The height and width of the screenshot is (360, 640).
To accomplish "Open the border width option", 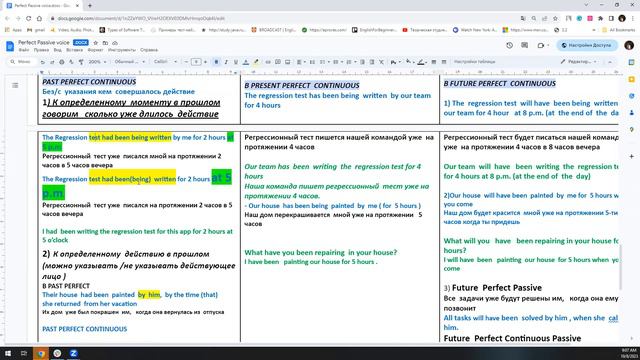I will click(434, 62).
